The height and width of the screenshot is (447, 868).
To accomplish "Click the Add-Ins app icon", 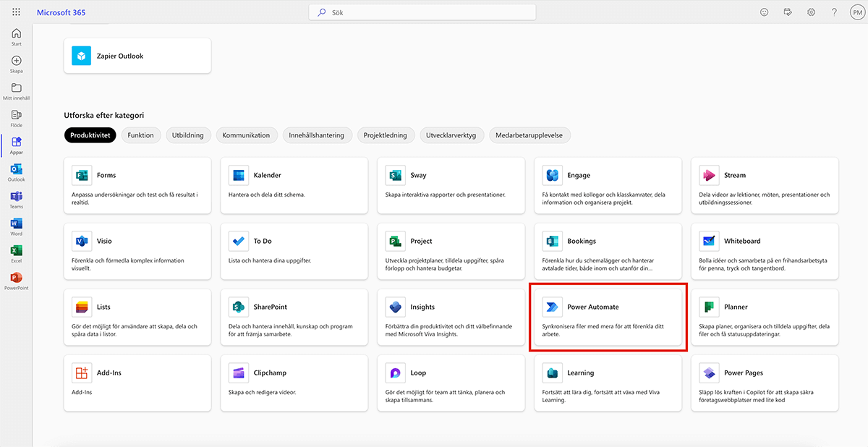I will [81, 372].
